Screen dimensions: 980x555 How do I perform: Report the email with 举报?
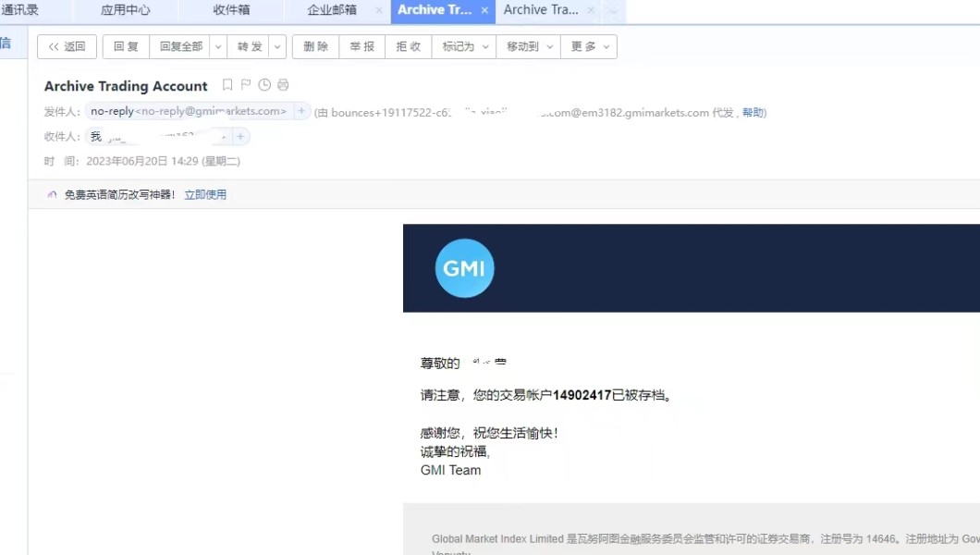click(x=361, y=47)
